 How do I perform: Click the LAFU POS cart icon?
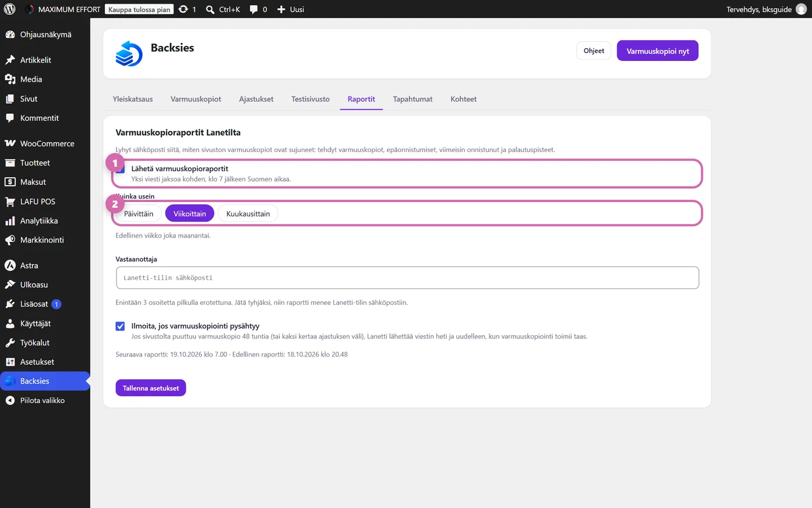pos(10,201)
